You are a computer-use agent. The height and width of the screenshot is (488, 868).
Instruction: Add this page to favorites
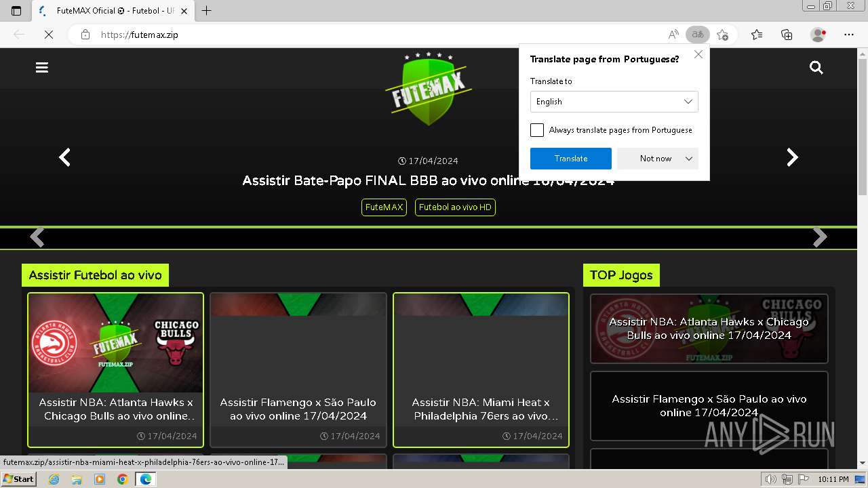[723, 35]
